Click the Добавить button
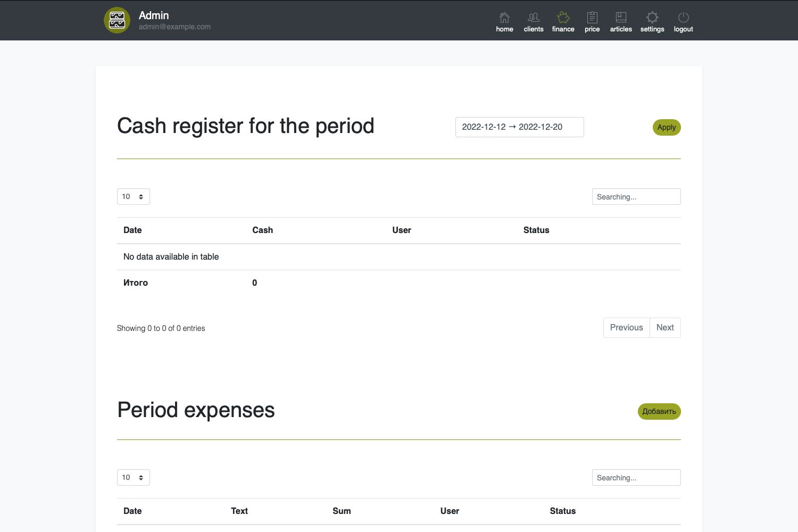This screenshot has width=798, height=532. click(x=659, y=411)
